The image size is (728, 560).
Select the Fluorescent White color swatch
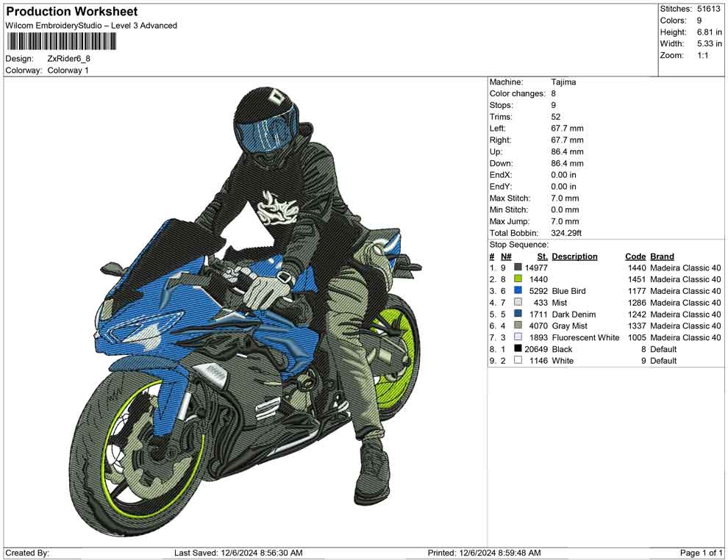click(x=518, y=337)
